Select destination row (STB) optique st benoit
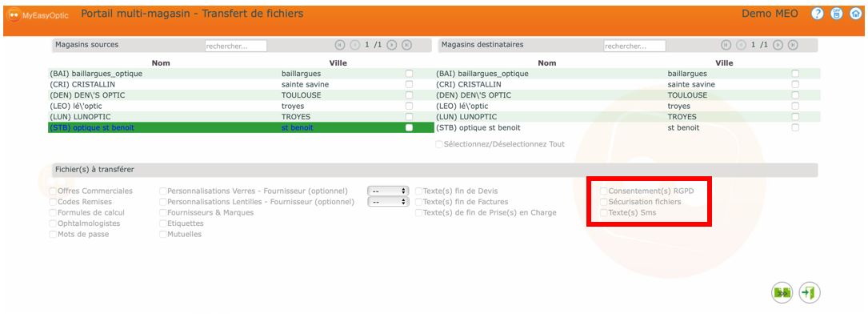This screenshot has width=868, height=318. 626,127
